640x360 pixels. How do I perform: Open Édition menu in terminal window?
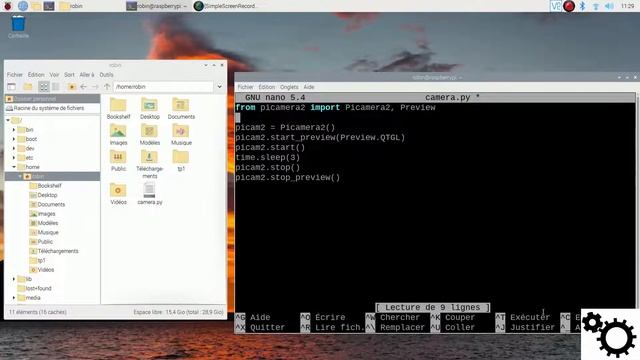(267, 87)
